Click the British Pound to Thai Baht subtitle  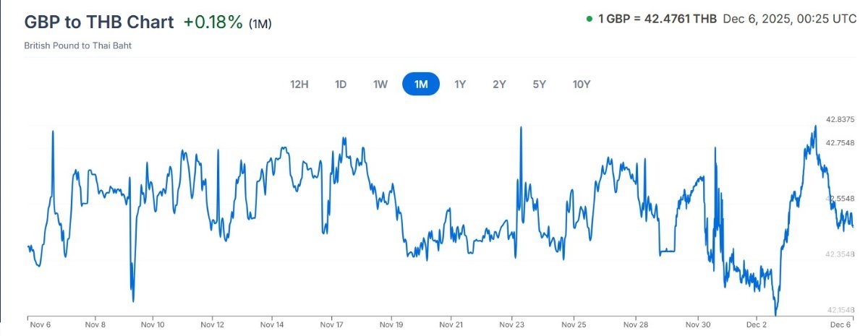pos(77,46)
